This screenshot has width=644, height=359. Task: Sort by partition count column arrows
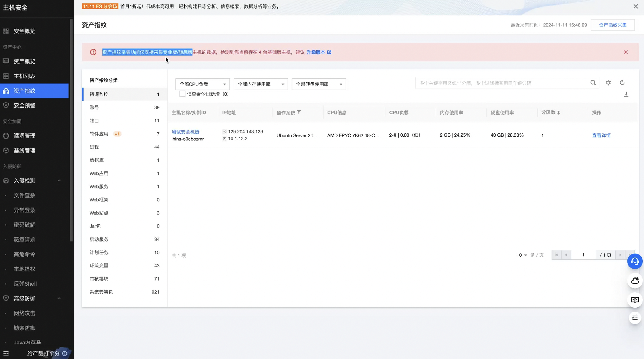tap(558, 113)
